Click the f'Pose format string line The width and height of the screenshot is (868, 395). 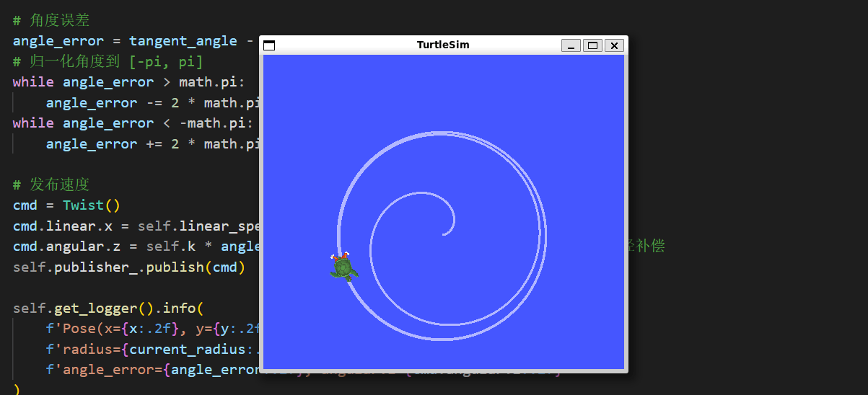coord(144,329)
